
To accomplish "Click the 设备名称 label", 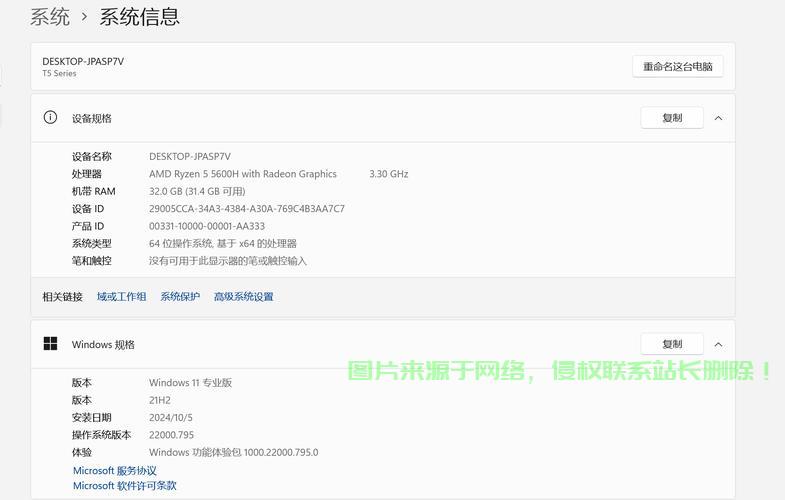I will pyautogui.click(x=92, y=157).
